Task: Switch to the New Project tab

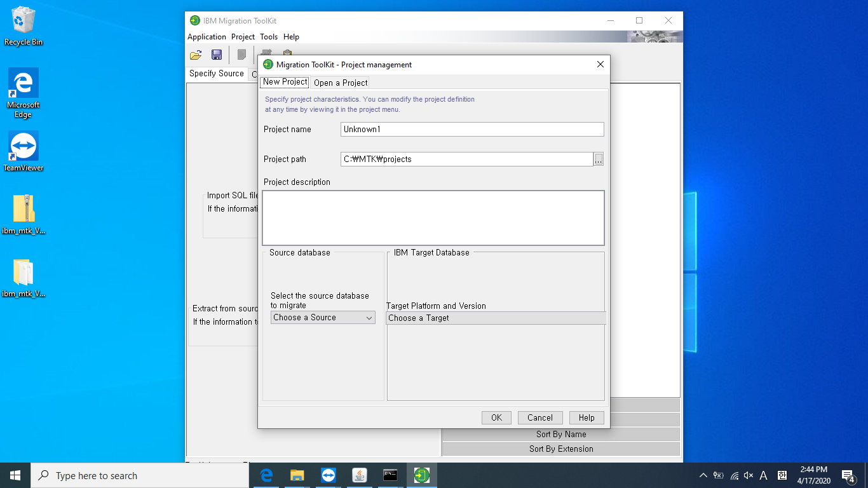Action: click(x=285, y=82)
